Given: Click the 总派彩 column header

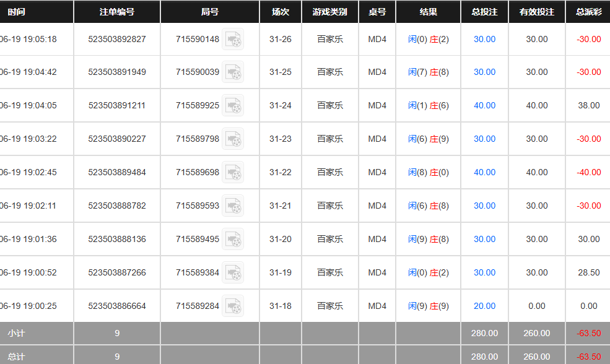Looking at the screenshot, I should [x=588, y=12].
